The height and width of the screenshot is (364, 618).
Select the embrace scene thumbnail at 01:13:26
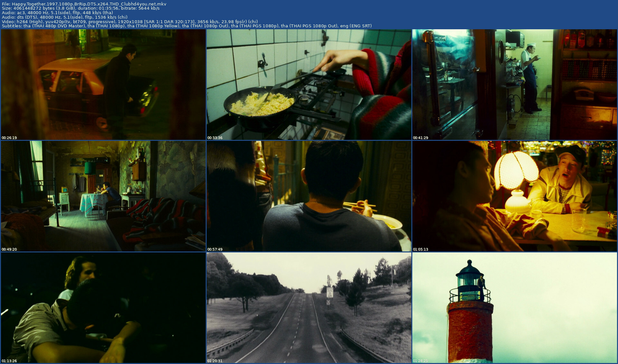[x=103, y=308]
